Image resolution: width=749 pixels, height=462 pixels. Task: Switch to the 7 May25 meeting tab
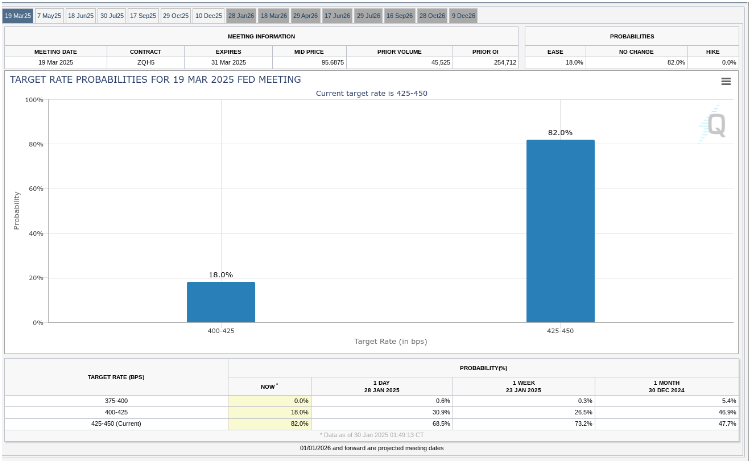pos(50,16)
